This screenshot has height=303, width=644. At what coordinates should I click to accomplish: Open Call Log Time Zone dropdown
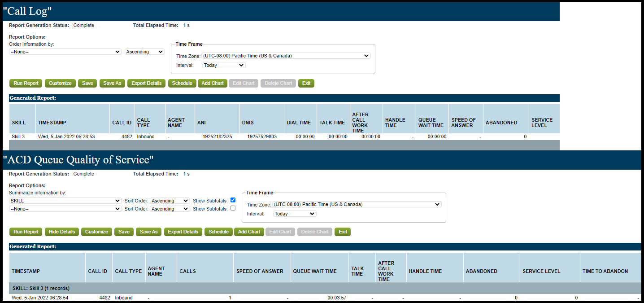[286, 56]
